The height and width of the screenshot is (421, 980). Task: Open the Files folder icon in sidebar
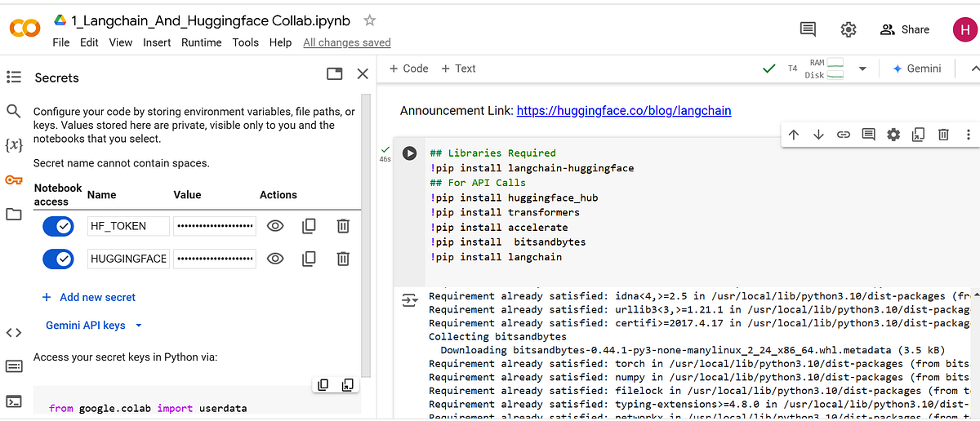pos(13,215)
